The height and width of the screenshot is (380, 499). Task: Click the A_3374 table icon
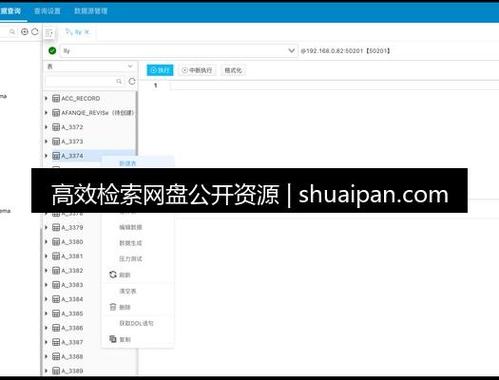pyautogui.click(x=56, y=156)
